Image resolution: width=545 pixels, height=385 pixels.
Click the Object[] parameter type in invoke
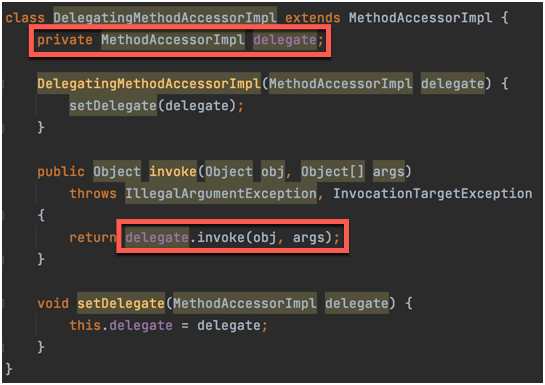333,171
